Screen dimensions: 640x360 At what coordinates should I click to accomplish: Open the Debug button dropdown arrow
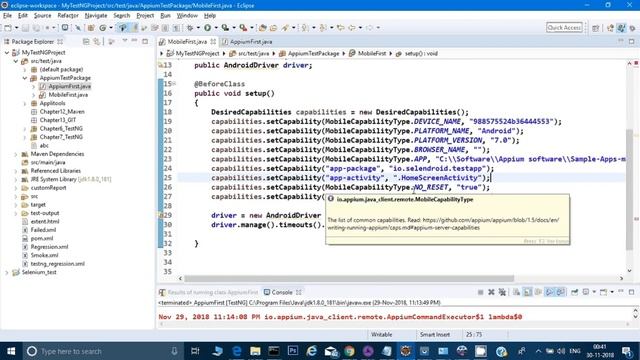(198, 28)
